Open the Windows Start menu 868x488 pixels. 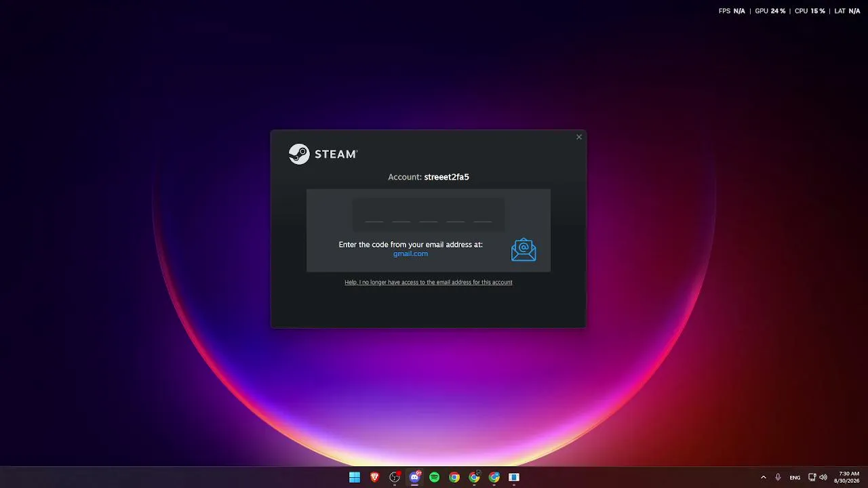pyautogui.click(x=355, y=477)
